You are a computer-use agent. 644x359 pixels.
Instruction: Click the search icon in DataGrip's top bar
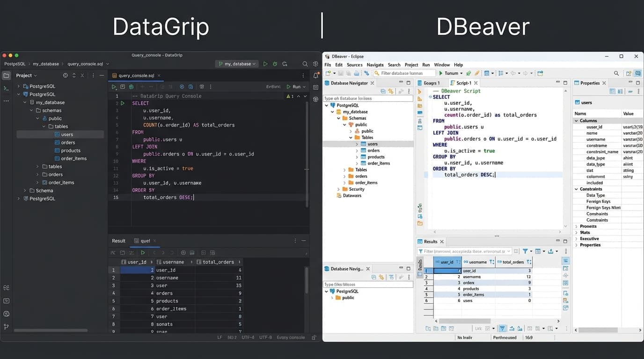(305, 64)
